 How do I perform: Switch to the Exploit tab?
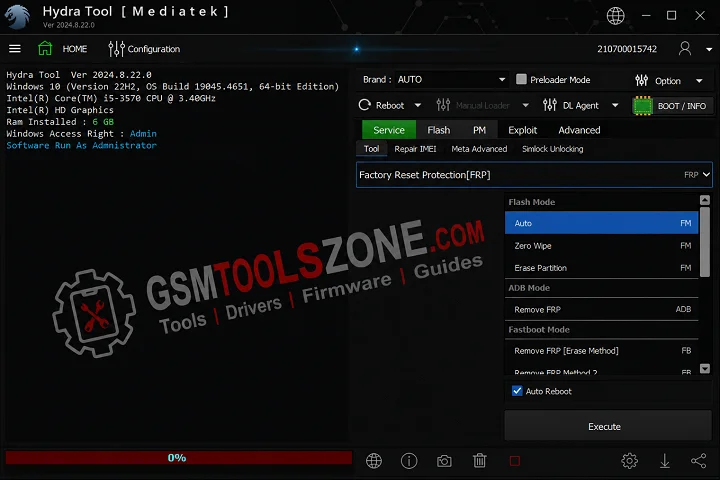(522, 130)
